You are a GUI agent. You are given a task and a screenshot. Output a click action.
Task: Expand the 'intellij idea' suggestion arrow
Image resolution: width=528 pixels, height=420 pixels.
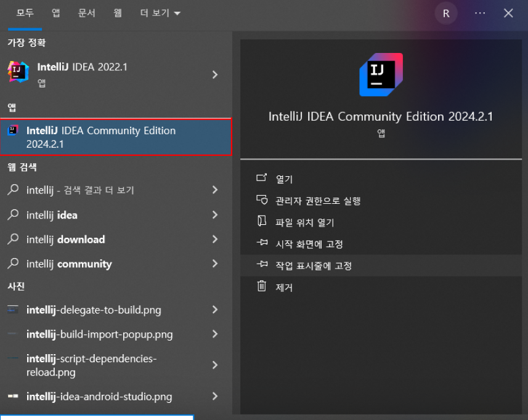point(215,215)
